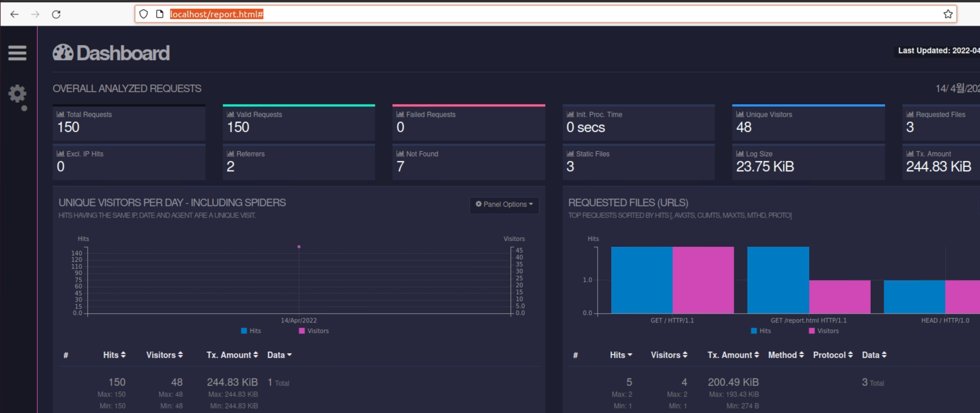Sort visitors table by Tx. Amount
This screenshot has width=980, height=413.
coord(232,355)
